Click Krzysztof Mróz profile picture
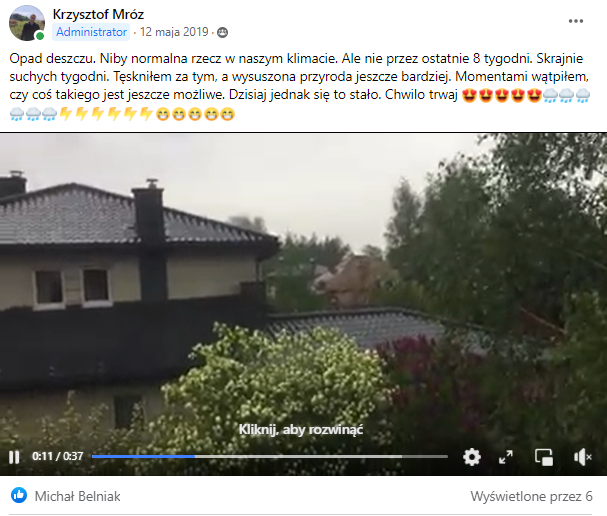The image size is (607, 516). click(27, 23)
